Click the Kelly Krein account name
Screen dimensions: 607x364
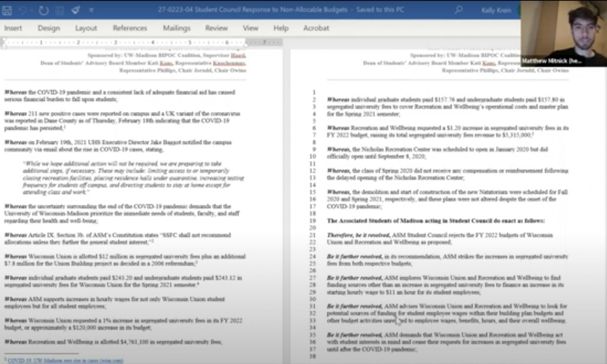click(496, 10)
